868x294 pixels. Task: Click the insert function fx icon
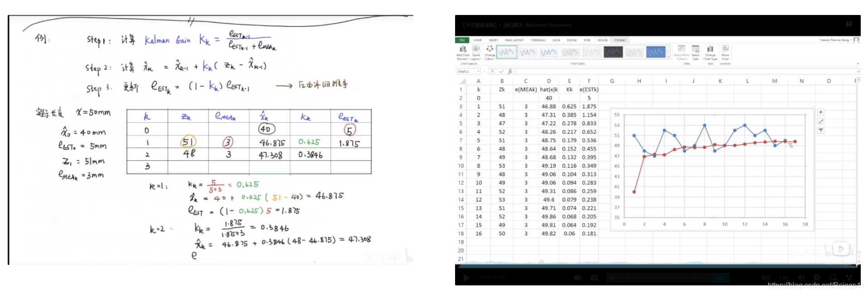[510, 71]
